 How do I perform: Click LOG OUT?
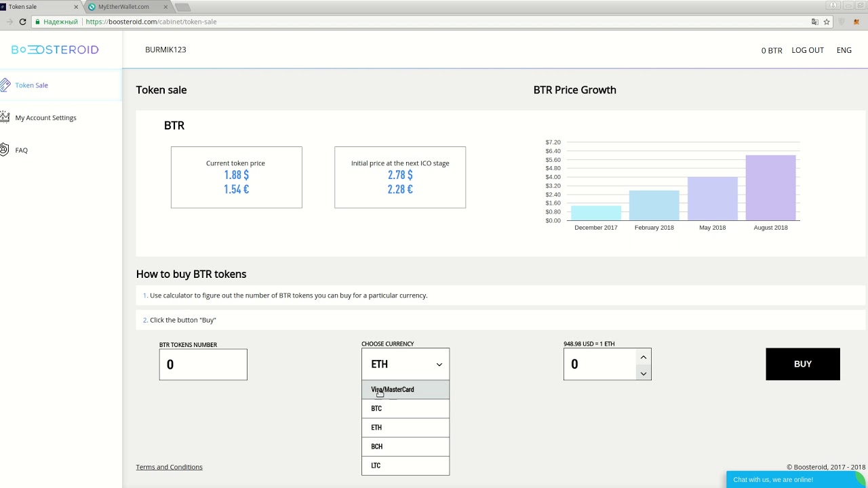pyautogui.click(x=808, y=50)
